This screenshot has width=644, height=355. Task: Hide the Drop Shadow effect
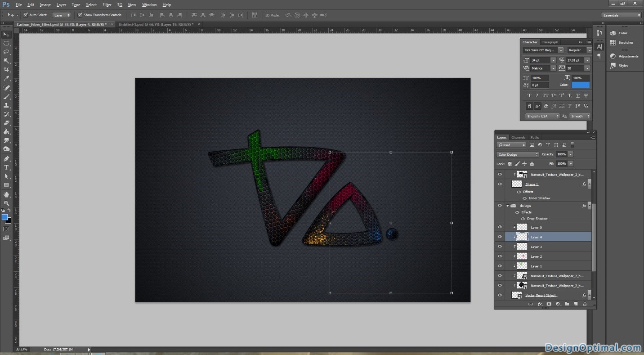coord(523,219)
